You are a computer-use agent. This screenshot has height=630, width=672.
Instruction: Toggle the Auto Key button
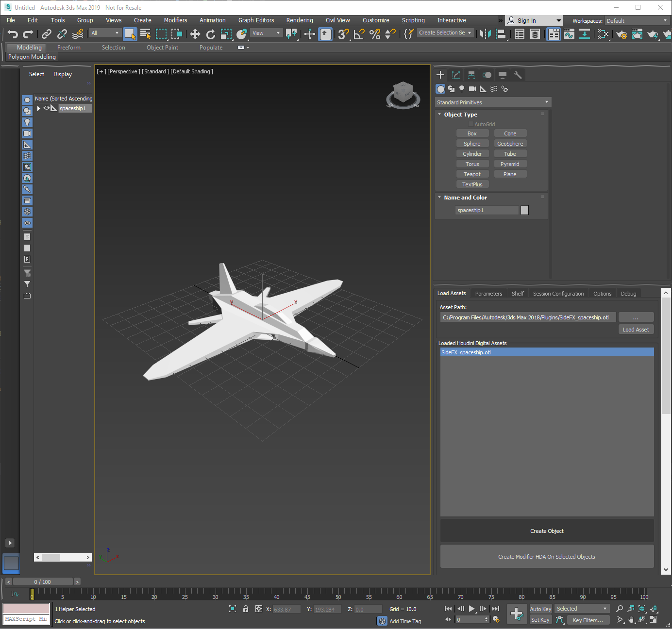(540, 609)
